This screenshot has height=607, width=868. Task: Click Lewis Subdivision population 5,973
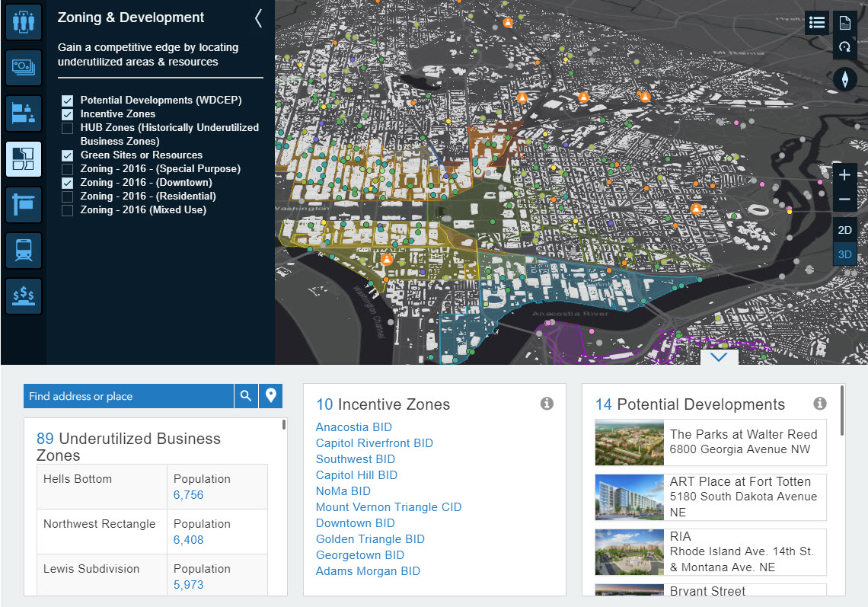188,585
